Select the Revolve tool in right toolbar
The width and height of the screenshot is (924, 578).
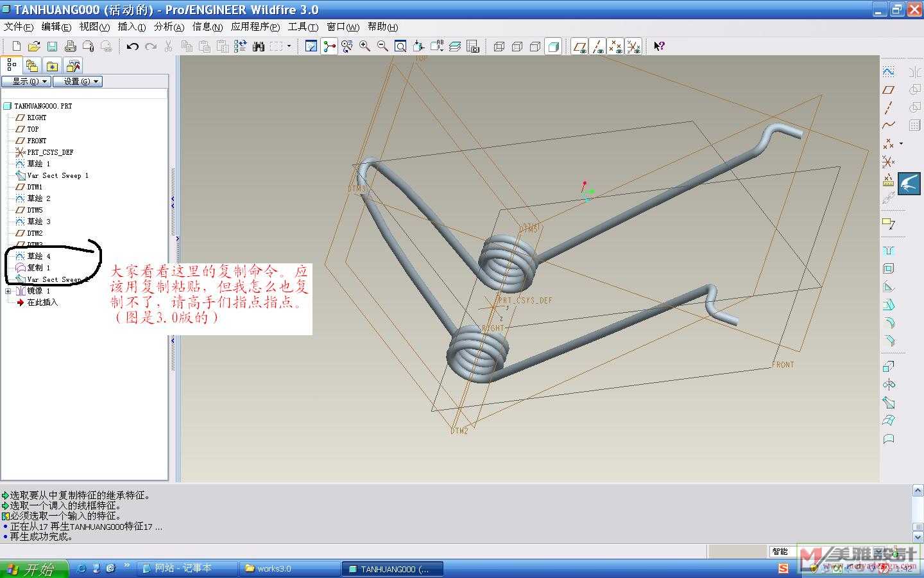coord(889,385)
